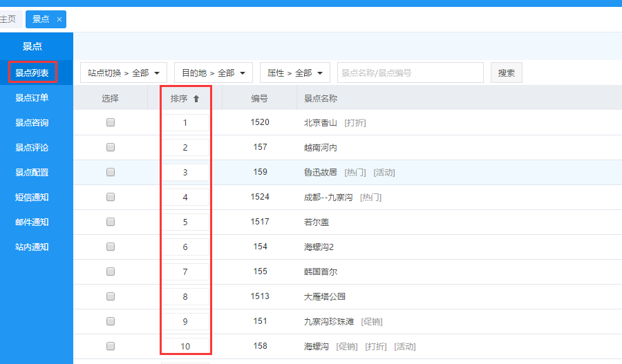This screenshot has height=364, width=622.
Task: Click the sort order field showing 1
Action: pos(185,123)
